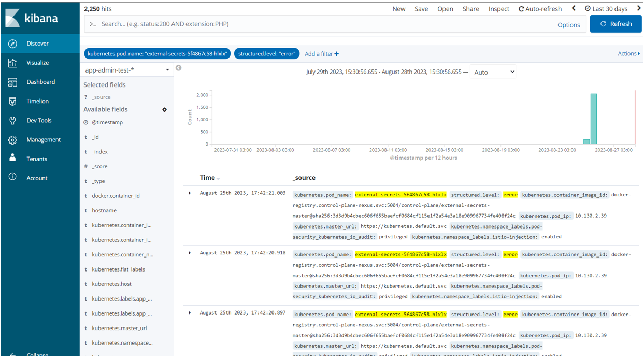Open the Account info icon
The height and width of the screenshot is (357, 644).
pyautogui.click(x=12, y=178)
